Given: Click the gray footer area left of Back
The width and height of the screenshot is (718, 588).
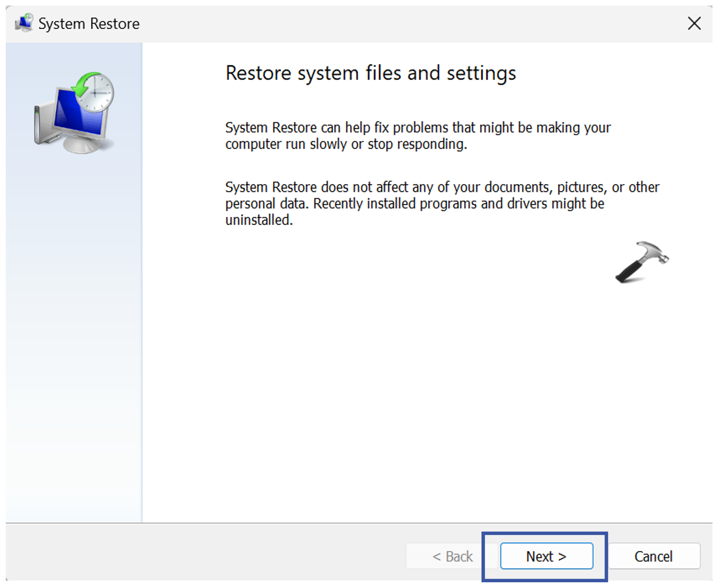Looking at the screenshot, I should (x=203, y=556).
